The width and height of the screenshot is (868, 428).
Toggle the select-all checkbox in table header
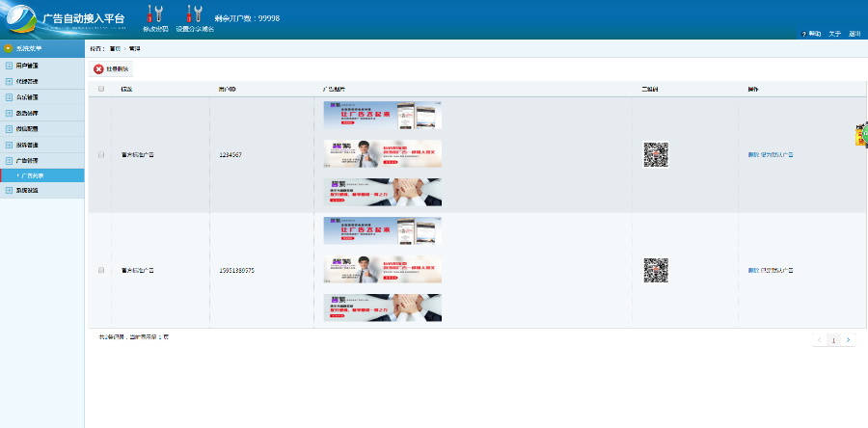coord(100,89)
